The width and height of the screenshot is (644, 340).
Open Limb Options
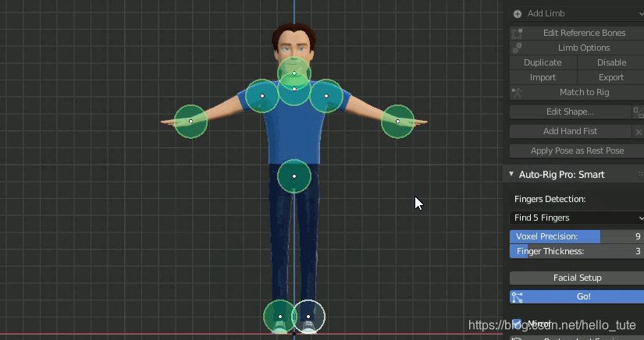tap(577, 48)
